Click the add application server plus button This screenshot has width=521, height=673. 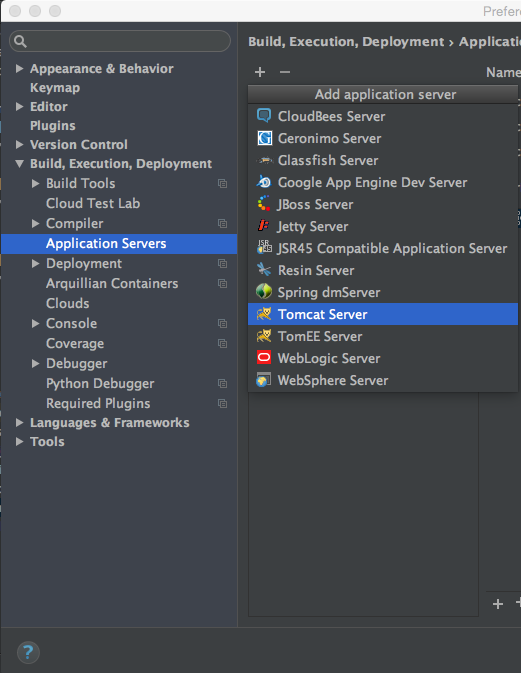tap(260, 72)
